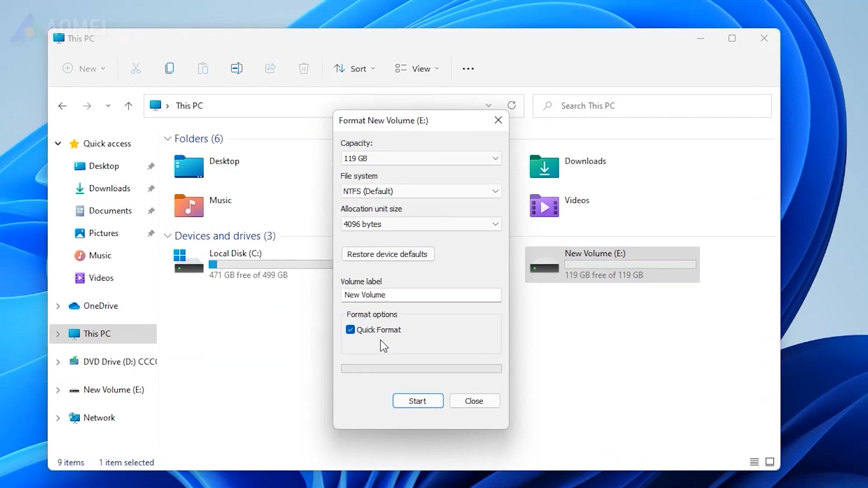Click the Cut scissors icon in toolbar
Image resolution: width=868 pixels, height=488 pixels.
click(x=136, y=69)
